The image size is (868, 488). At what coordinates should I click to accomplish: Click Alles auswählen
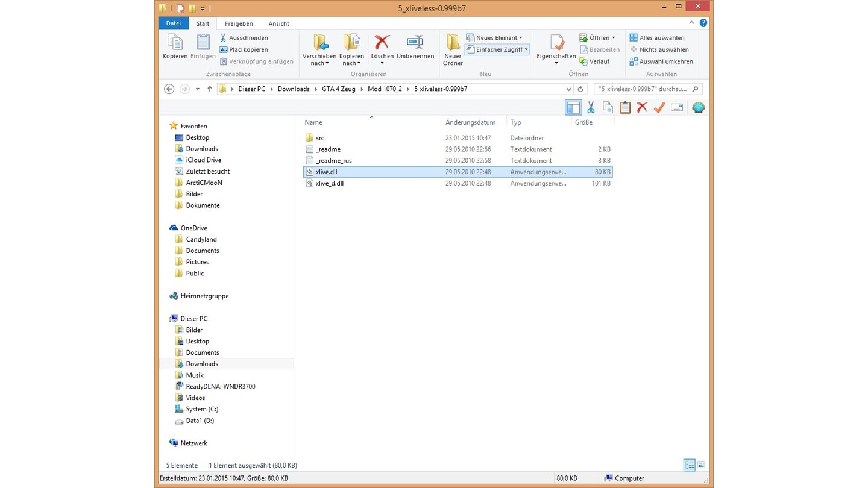(x=657, y=37)
